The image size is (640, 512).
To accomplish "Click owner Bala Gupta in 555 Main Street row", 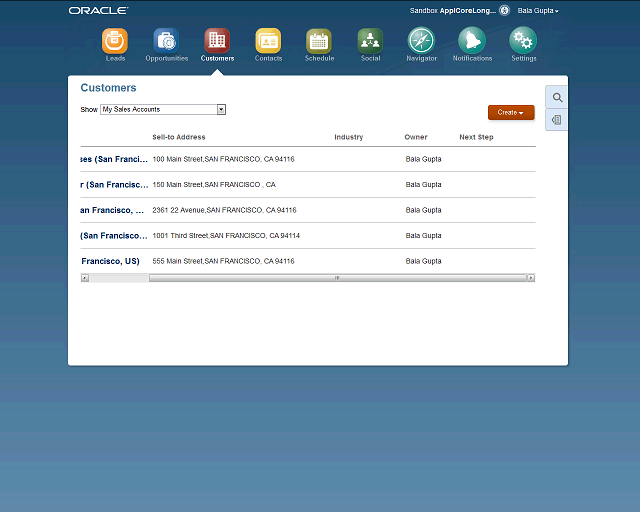I will [x=423, y=261].
